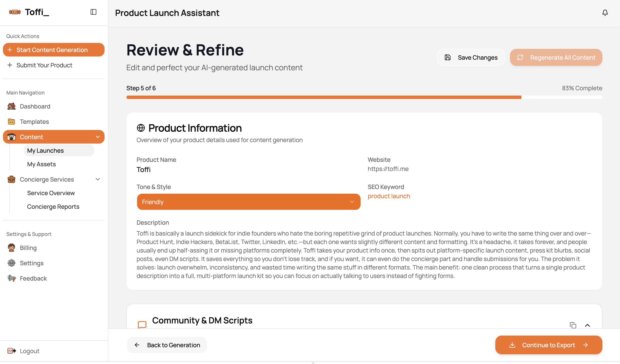The width and height of the screenshot is (620, 364).
Task: Open My Assets submenu item
Action: coord(59,164)
